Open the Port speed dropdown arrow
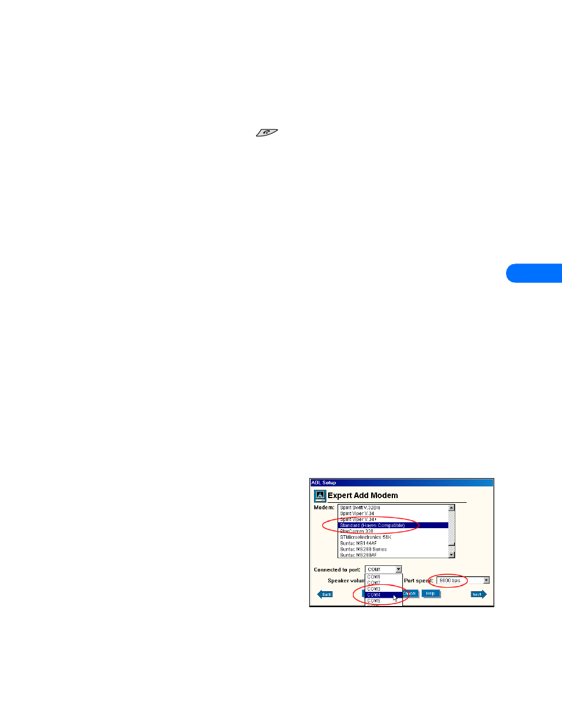Viewport: 562px width, 728px height. pyautogui.click(x=487, y=581)
